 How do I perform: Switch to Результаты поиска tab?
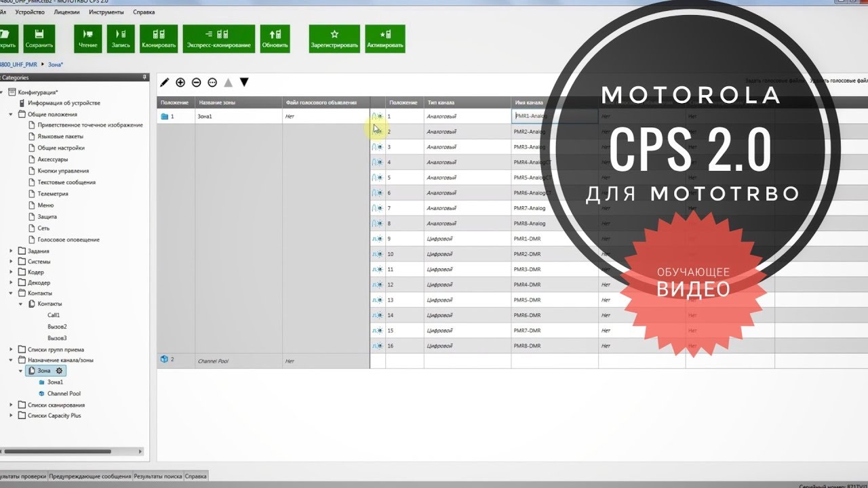point(158,476)
